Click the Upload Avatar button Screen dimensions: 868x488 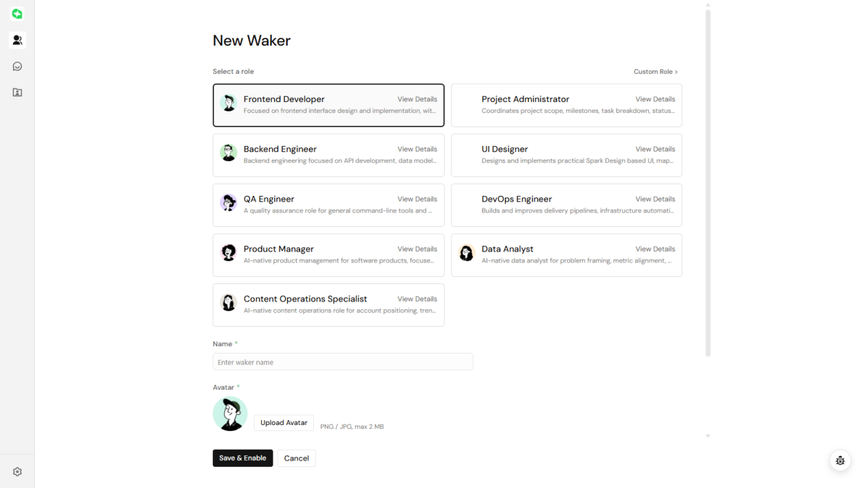[x=284, y=423]
